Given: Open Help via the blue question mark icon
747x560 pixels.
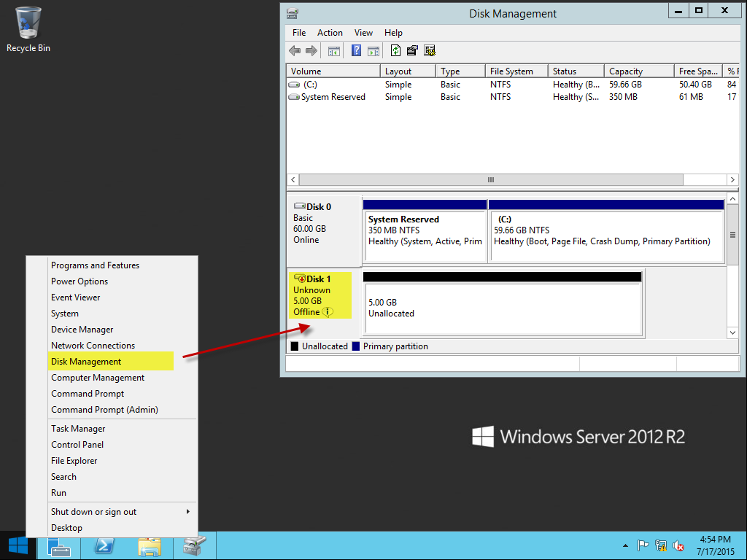Looking at the screenshot, I should coord(356,50).
